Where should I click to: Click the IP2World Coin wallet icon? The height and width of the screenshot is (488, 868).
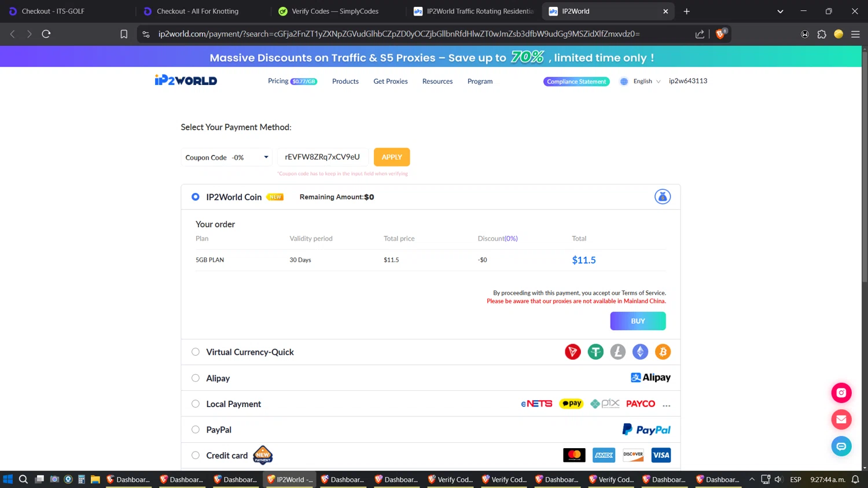point(663,197)
